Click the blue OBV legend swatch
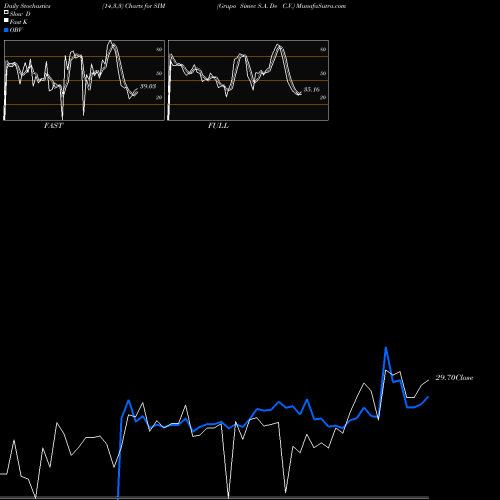 [x=6, y=30]
